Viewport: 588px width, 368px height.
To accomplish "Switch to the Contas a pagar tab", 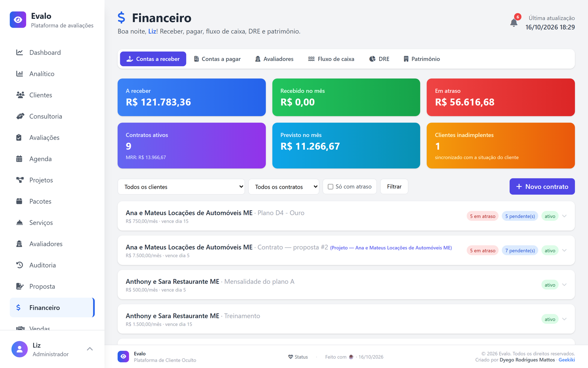I will pyautogui.click(x=217, y=59).
